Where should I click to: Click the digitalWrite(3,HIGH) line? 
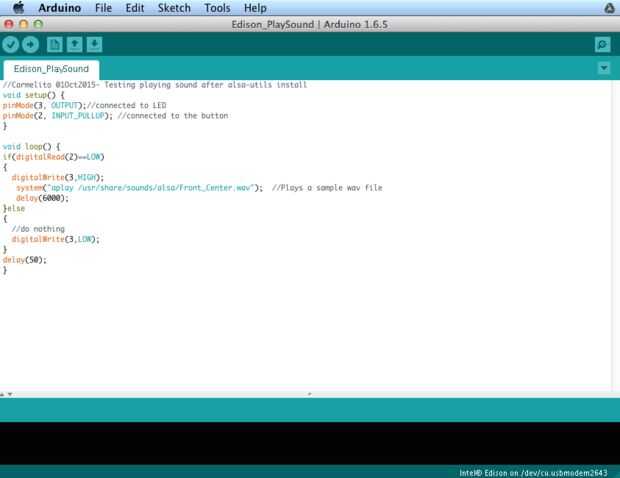tap(57, 177)
